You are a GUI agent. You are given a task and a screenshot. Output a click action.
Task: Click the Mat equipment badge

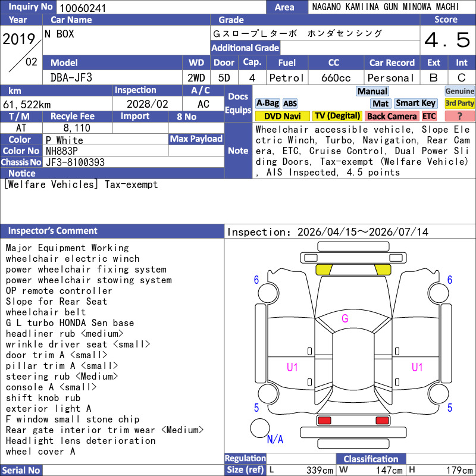click(x=380, y=104)
